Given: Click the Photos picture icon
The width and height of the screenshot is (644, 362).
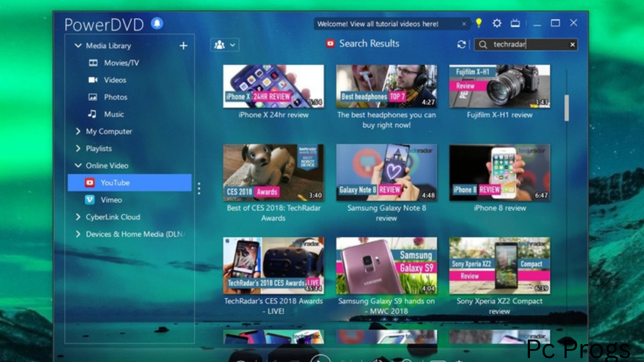Looking at the screenshot, I should point(93,97).
